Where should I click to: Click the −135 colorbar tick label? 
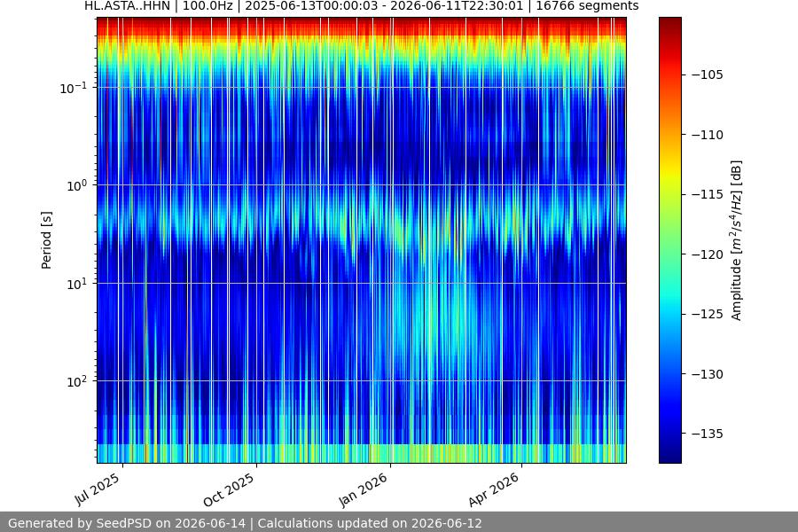tap(708, 434)
